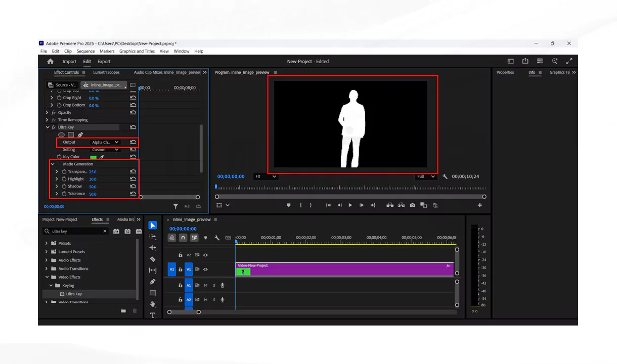Click the Video-New-Project clip in the timeline
Image resolution: width=617 pixels, height=364 pixels.
344,269
